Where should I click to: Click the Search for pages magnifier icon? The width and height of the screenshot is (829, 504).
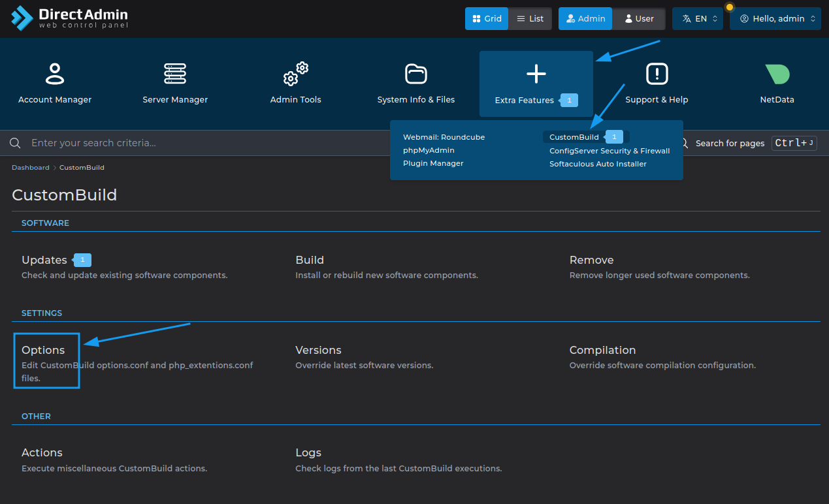tap(684, 143)
